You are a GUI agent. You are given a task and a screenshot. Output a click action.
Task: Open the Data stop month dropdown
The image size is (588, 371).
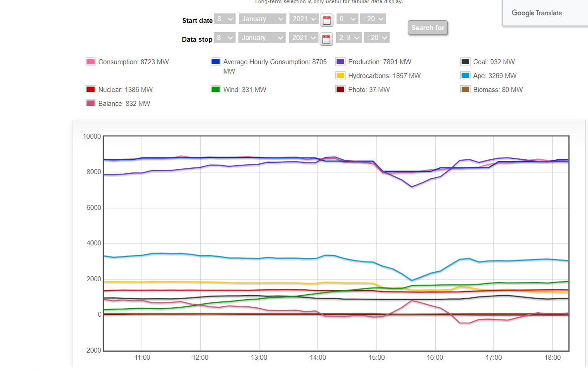click(262, 38)
